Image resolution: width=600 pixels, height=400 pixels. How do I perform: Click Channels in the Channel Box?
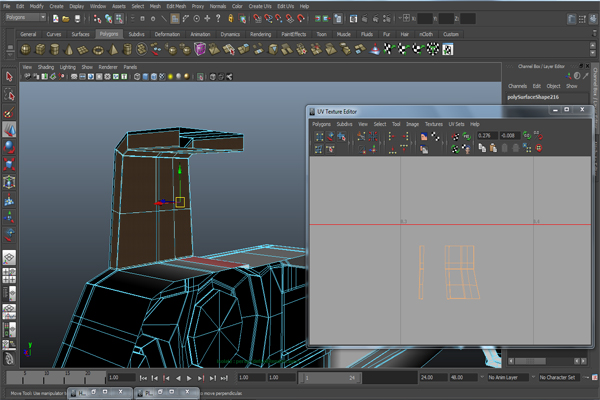click(x=517, y=86)
